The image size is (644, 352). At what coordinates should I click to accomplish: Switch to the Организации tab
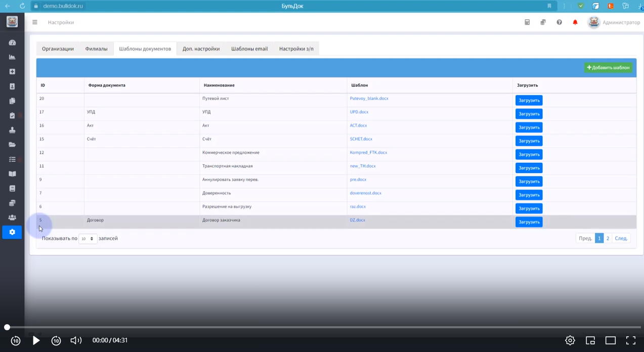point(58,49)
